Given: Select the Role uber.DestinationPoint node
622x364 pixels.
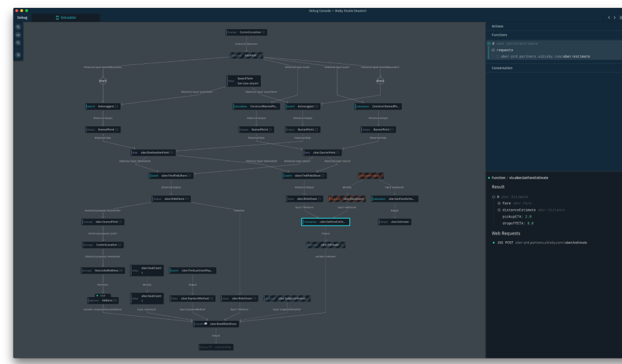Looking at the screenshot, I should pos(153,153).
